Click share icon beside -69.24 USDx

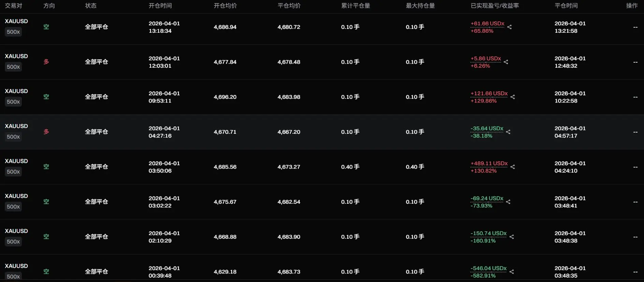508,202
